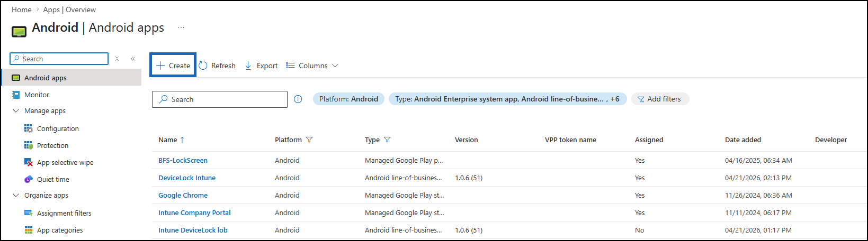Open Intune Company Portal app
The height and width of the screenshot is (241, 868).
pos(194,212)
